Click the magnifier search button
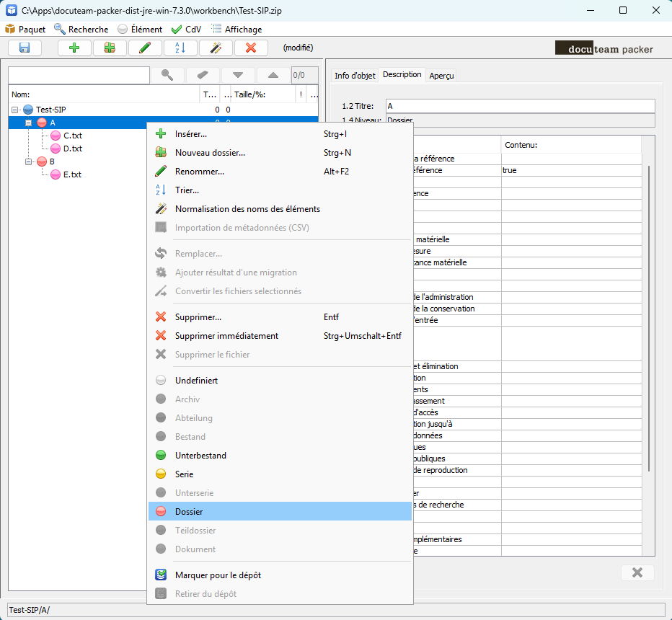Screen dimensions: 672x620 pos(167,75)
